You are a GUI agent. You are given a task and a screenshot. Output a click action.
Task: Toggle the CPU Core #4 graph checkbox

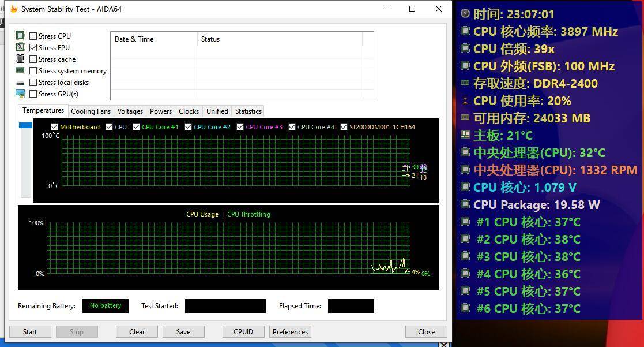tap(292, 126)
